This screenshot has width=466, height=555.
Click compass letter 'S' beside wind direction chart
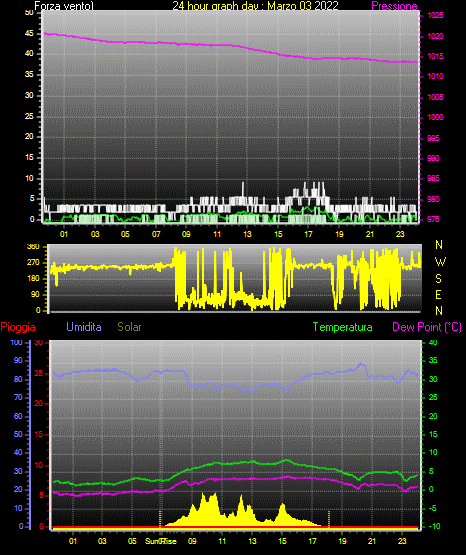pos(438,279)
